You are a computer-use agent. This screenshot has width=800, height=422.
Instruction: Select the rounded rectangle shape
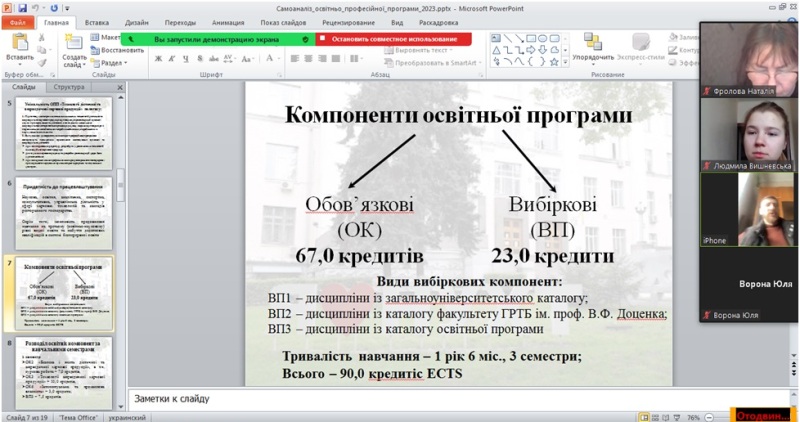[x=555, y=38]
